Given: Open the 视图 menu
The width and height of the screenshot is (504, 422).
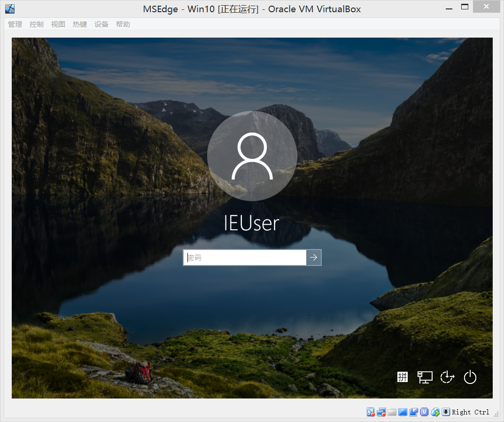Looking at the screenshot, I should (x=58, y=24).
